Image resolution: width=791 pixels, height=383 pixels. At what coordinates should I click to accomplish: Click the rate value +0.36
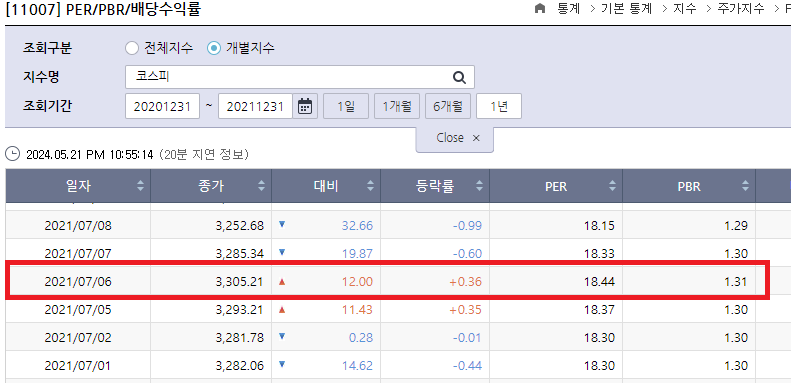466,282
